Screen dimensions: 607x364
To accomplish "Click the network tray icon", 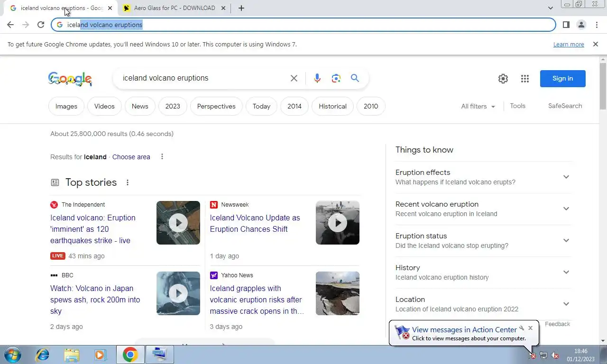I will pyautogui.click(x=543, y=355).
